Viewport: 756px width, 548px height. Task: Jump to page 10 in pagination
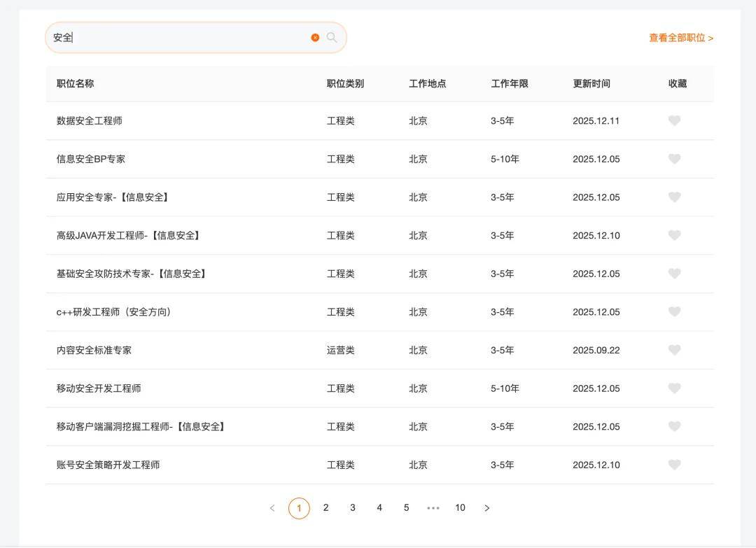tap(460, 508)
